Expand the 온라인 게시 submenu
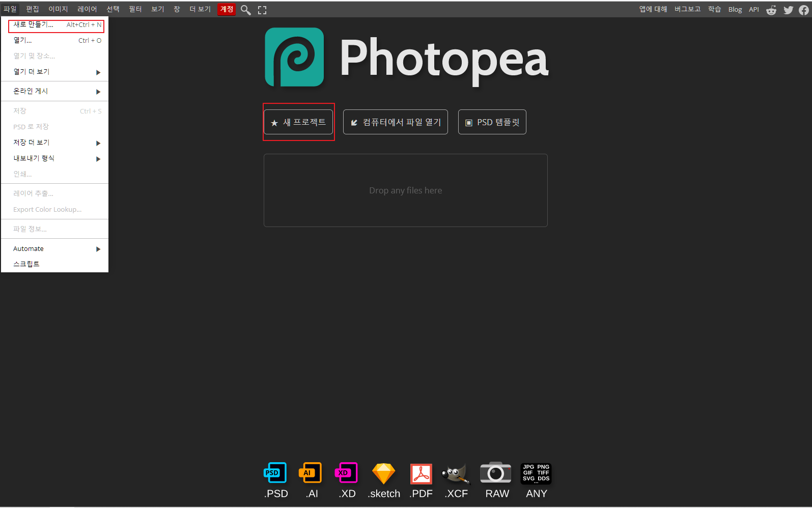Image resolution: width=812 pixels, height=508 pixels. 55,91
